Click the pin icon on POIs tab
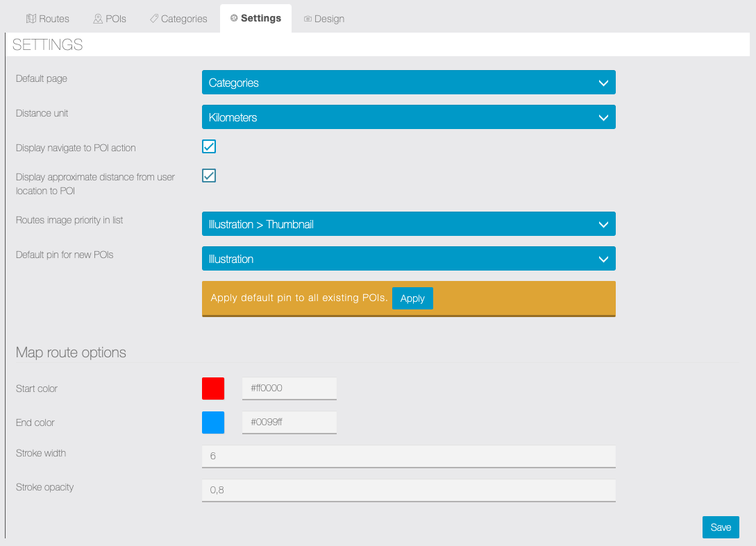 (98, 19)
